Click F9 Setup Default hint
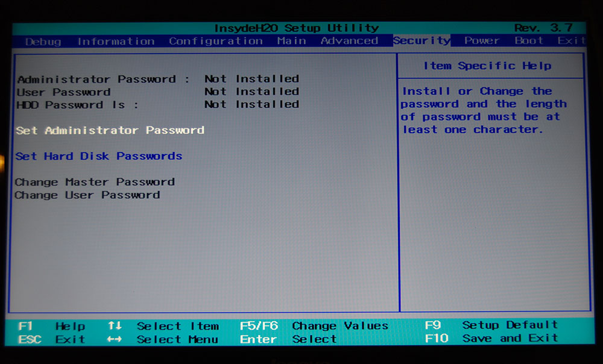Viewport: 603px width, 364px height. click(491, 325)
